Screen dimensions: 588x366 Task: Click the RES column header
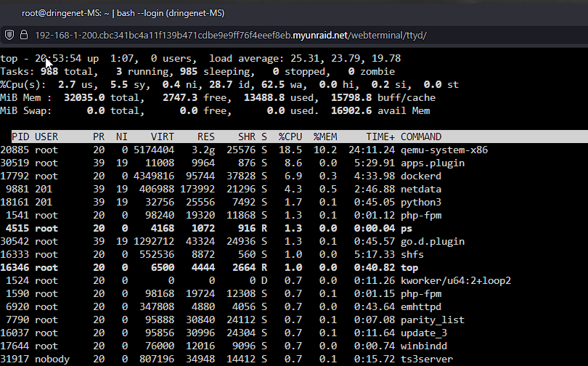coord(206,137)
